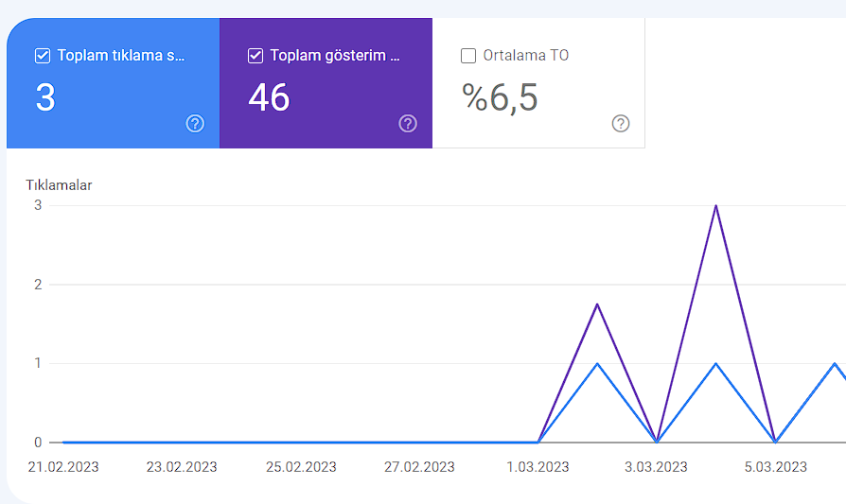Select the purple total impressions card
Image resolution: width=846 pixels, height=504 pixels.
coord(326,83)
